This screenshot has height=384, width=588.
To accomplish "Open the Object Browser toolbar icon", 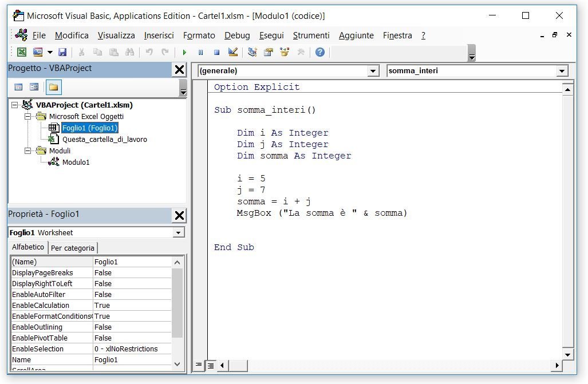I will click(285, 52).
